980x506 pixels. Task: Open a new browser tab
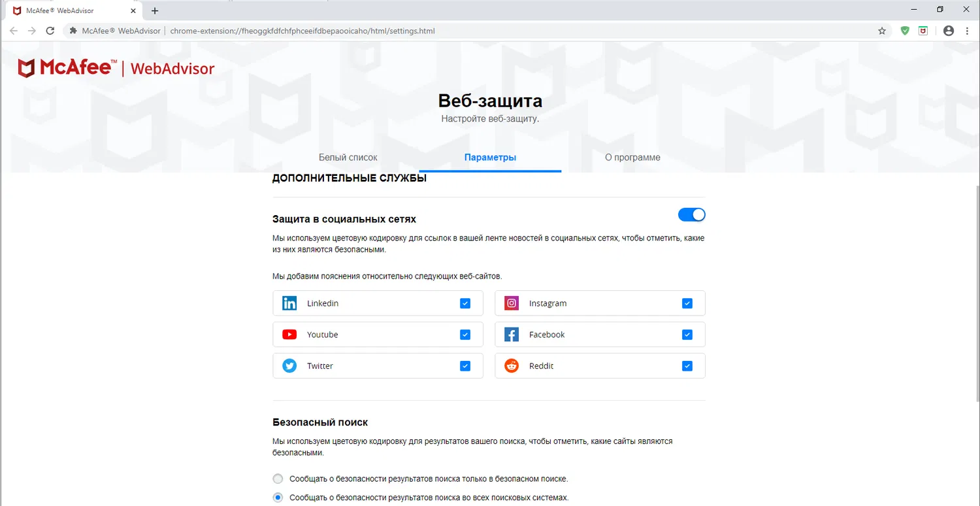[x=155, y=10]
